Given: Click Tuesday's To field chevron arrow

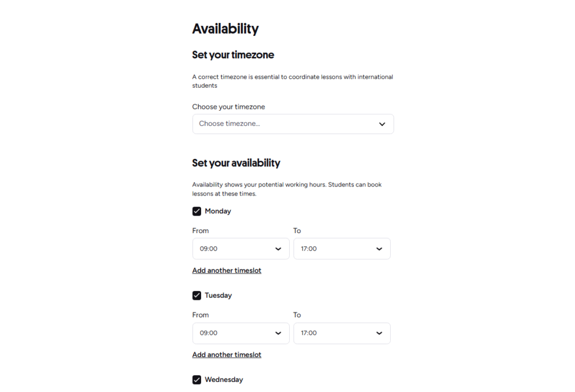Looking at the screenshot, I should click(x=379, y=334).
